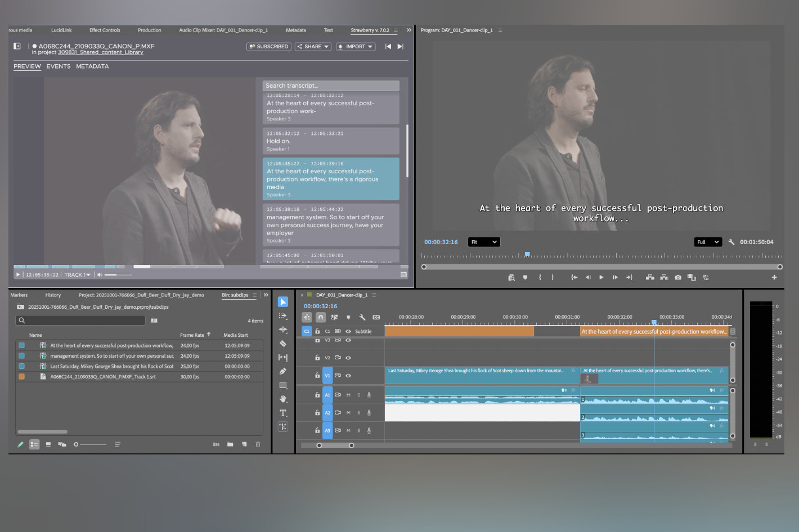Expand the bin panel overflow chevrons
This screenshot has width=799, height=532.
266,295
